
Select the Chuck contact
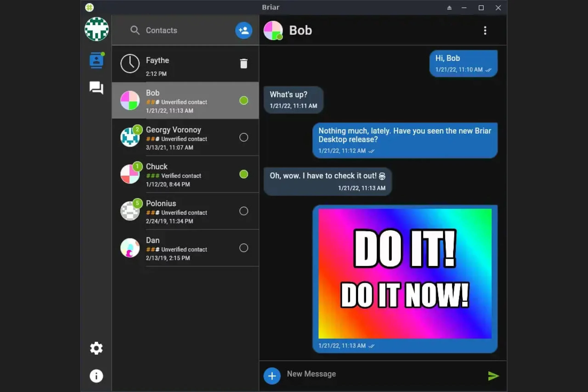coord(185,175)
